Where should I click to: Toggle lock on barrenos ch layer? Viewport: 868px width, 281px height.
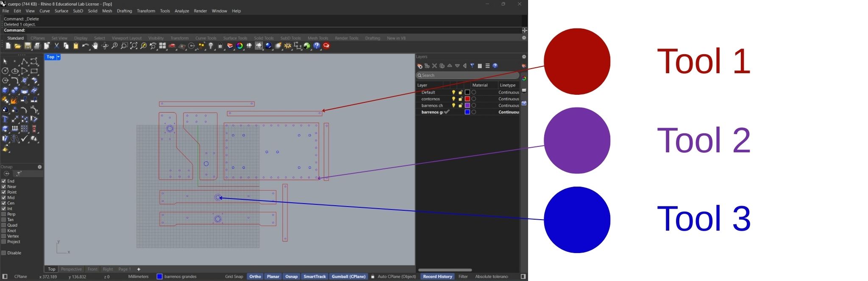(460, 105)
